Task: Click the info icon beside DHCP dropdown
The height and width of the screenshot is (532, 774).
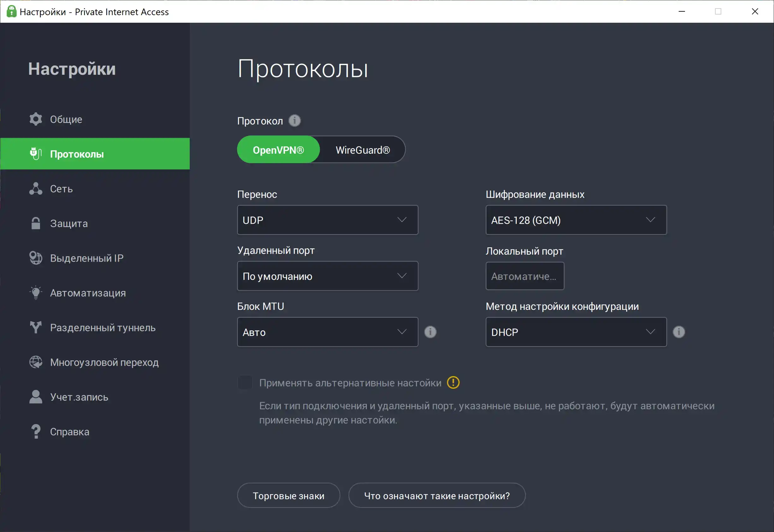Action: pyautogui.click(x=679, y=332)
